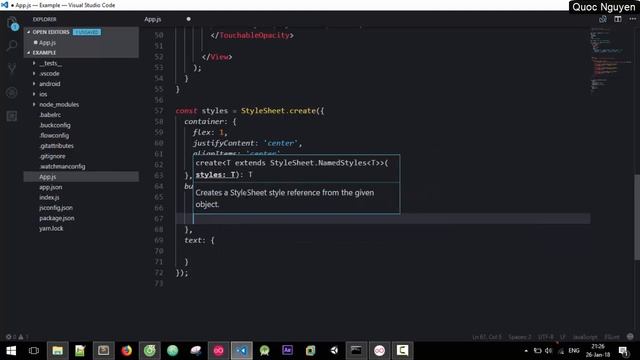Open Unity from the taskbar
This screenshot has width=640, height=360.
(x=333, y=351)
